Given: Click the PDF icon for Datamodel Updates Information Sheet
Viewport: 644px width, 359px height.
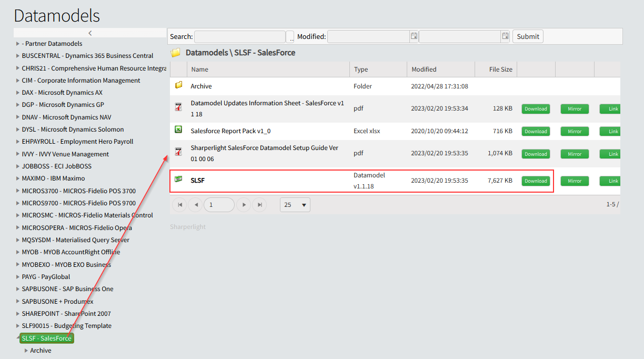Looking at the screenshot, I should [178, 108].
